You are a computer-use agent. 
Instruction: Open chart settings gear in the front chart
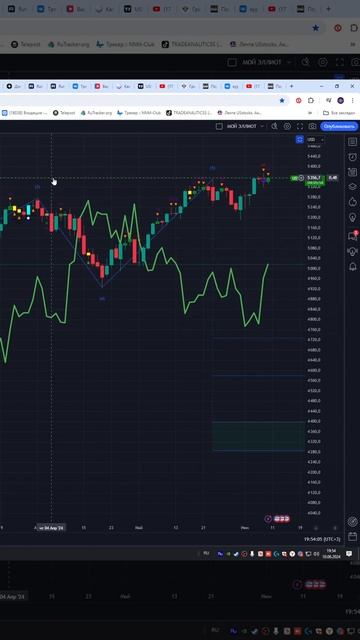[287, 127]
